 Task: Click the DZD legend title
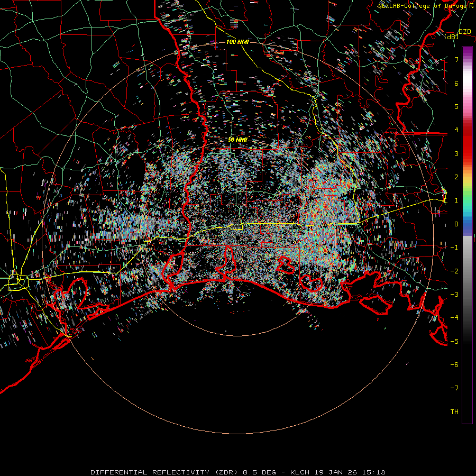point(464,32)
